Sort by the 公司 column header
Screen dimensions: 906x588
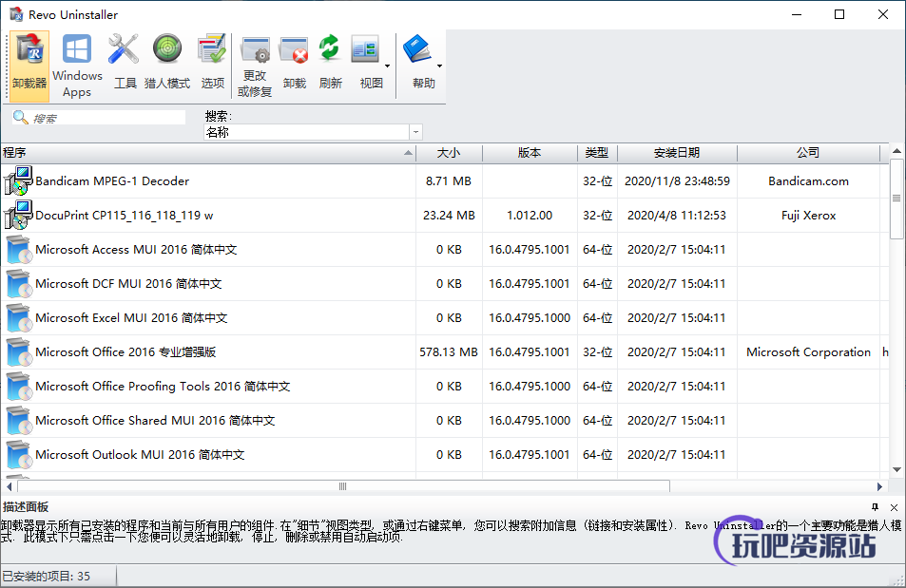pos(808,153)
